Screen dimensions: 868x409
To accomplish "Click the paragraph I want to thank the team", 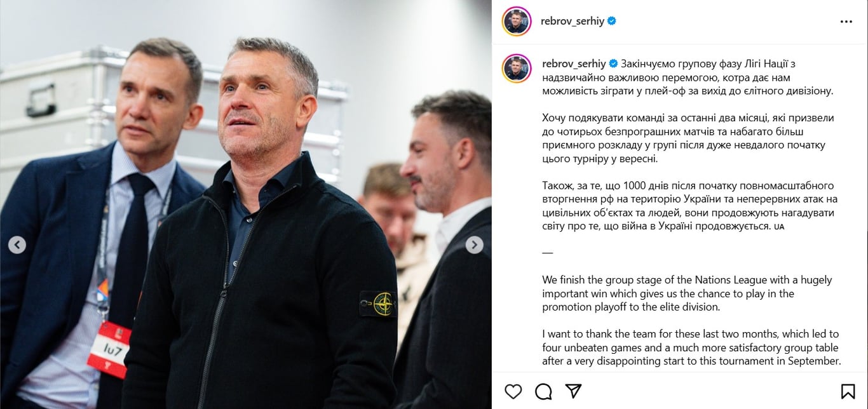I will tap(691, 347).
